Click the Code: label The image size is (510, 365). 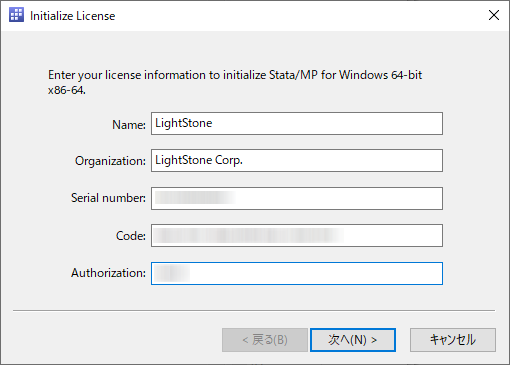pyautogui.click(x=131, y=236)
